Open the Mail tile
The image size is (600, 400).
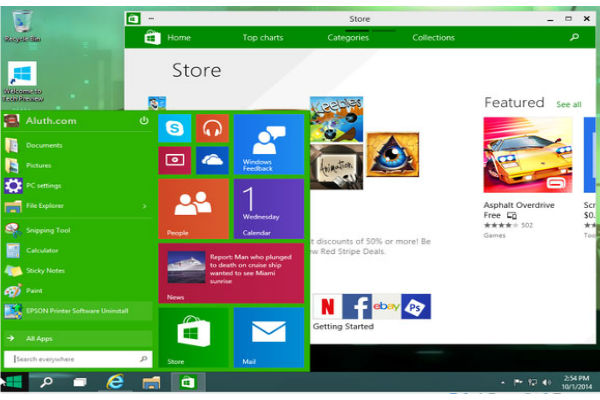click(269, 337)
